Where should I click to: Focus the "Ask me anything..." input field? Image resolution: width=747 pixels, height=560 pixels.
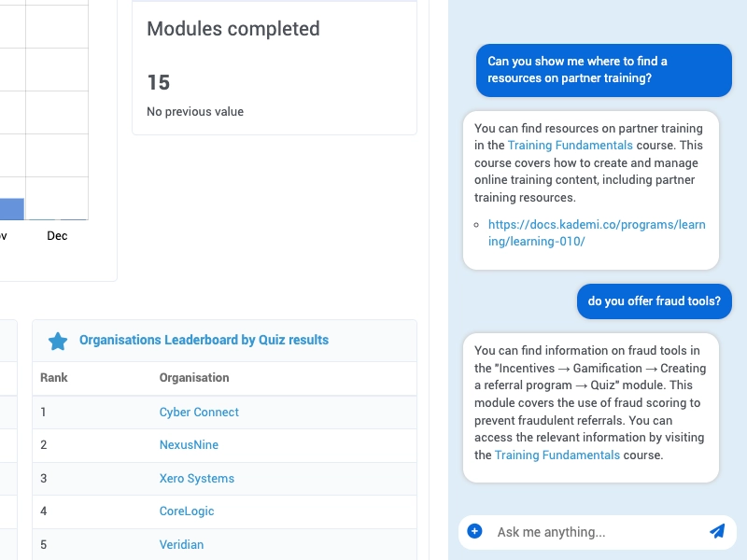(598, 532)
